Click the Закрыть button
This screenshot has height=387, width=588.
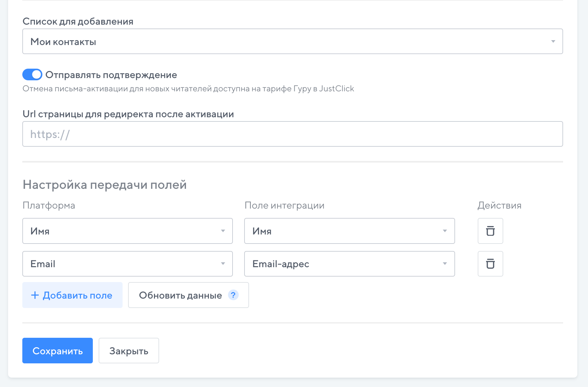point(129,351)
